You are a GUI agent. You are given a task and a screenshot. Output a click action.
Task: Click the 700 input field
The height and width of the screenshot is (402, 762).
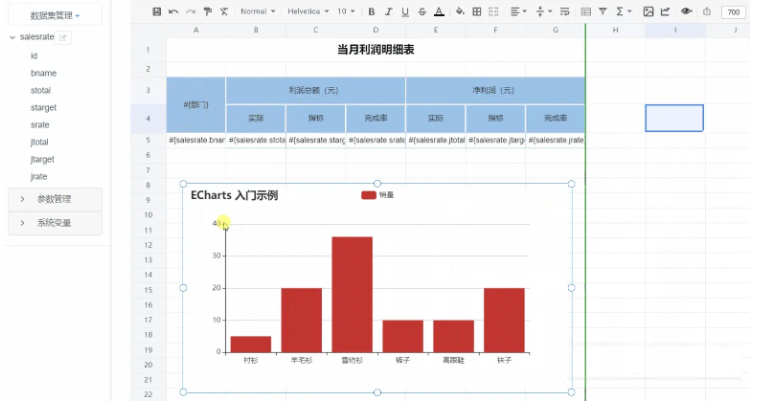733,12
